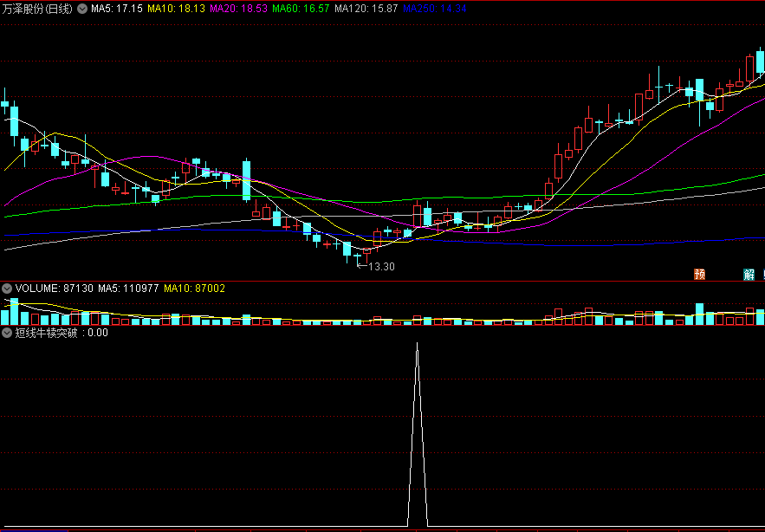Screen dimensions: 765x532
Task: Click the 短线牛犊突破 : 0.00 indicator label
Action: click(x=62, y=334)
